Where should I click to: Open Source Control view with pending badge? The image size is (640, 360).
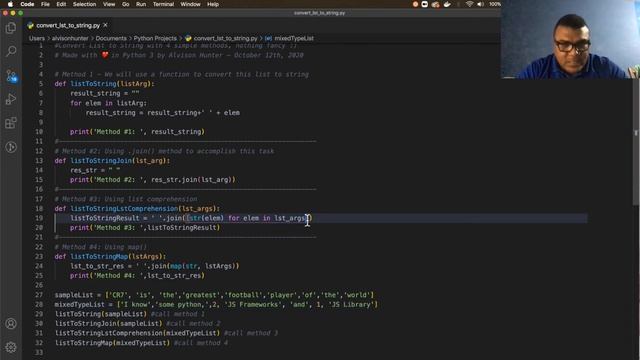[x=11, y=76]
